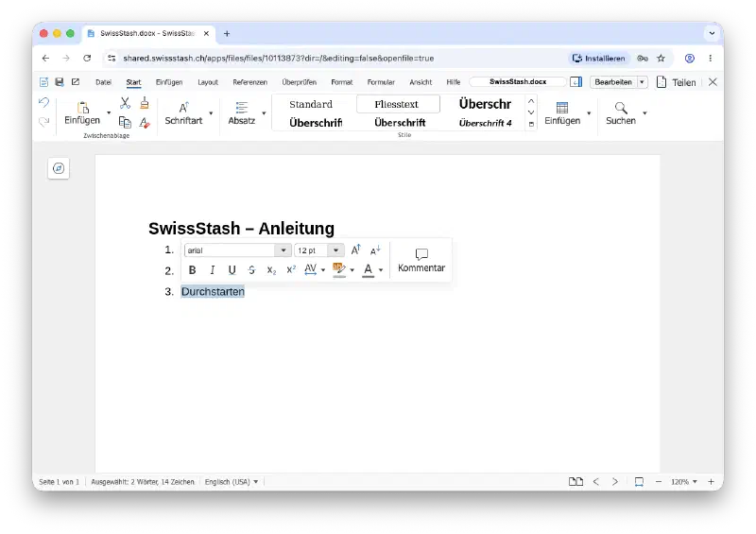The height and width of the screenshot is (534, 756).
Task: Open the Schriftart font panel
Action: (x=183, y=113)
